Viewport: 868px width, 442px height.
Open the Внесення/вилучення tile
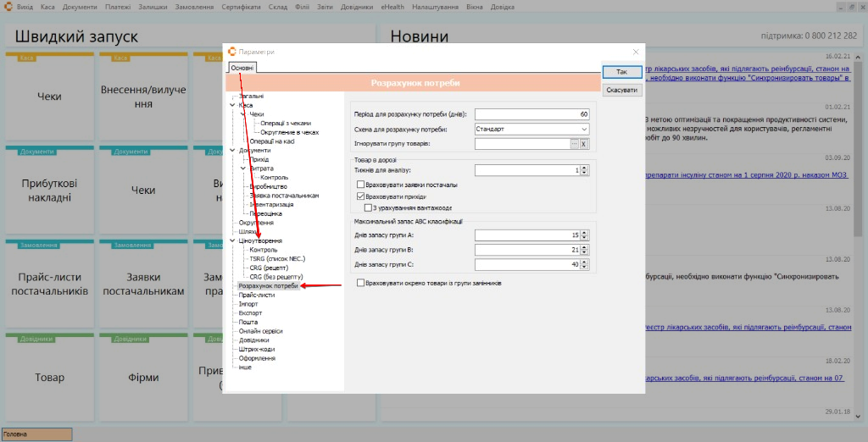click(x=143, y=97)
